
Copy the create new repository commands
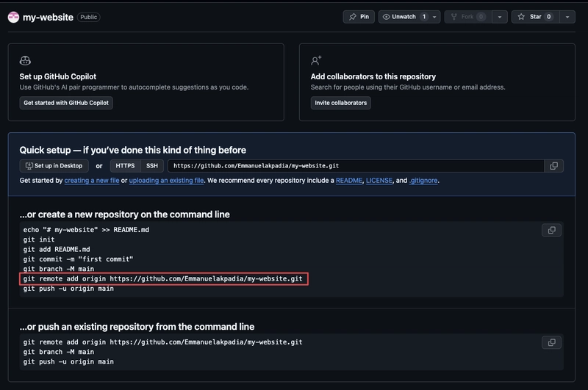[x=551, y=230]
